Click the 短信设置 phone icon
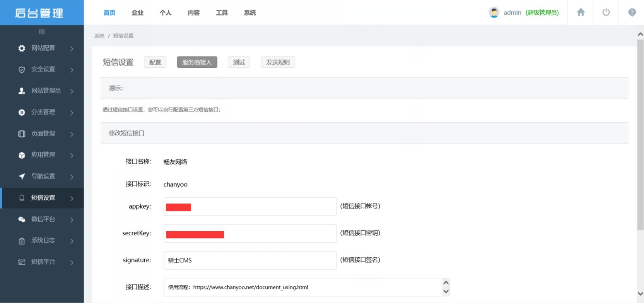Screen dimensions: 644x303 (x=22, y=198)
